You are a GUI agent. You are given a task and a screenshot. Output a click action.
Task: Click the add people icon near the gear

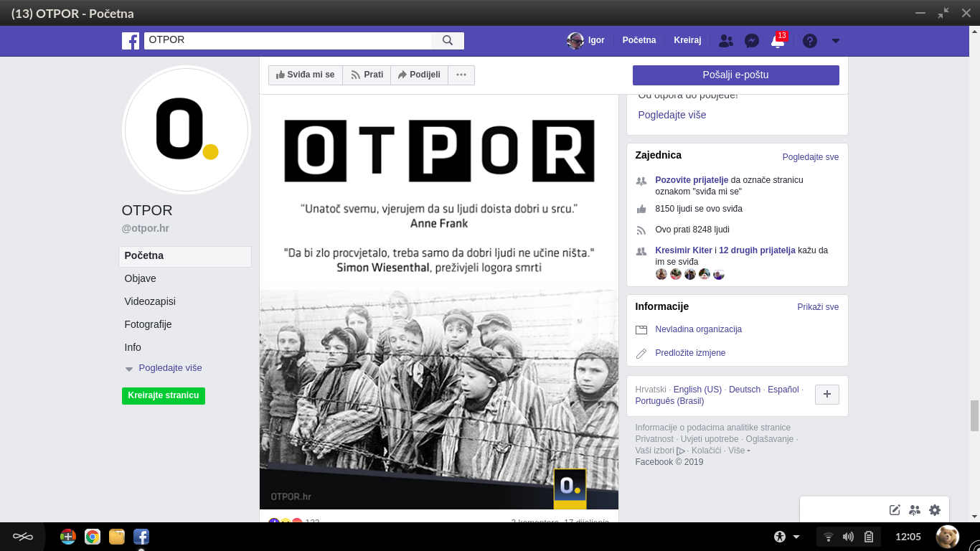pyautogui.click(x=914, y=509)
